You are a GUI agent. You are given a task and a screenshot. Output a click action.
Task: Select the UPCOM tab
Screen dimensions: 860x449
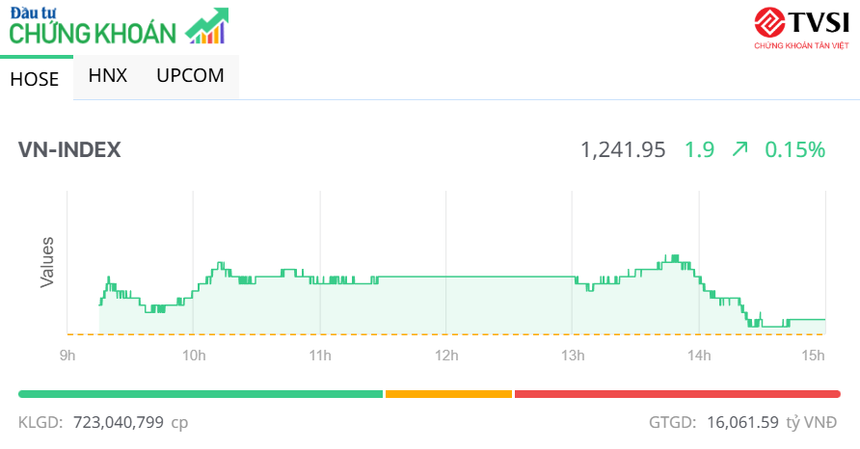click(x=190, y=75)
